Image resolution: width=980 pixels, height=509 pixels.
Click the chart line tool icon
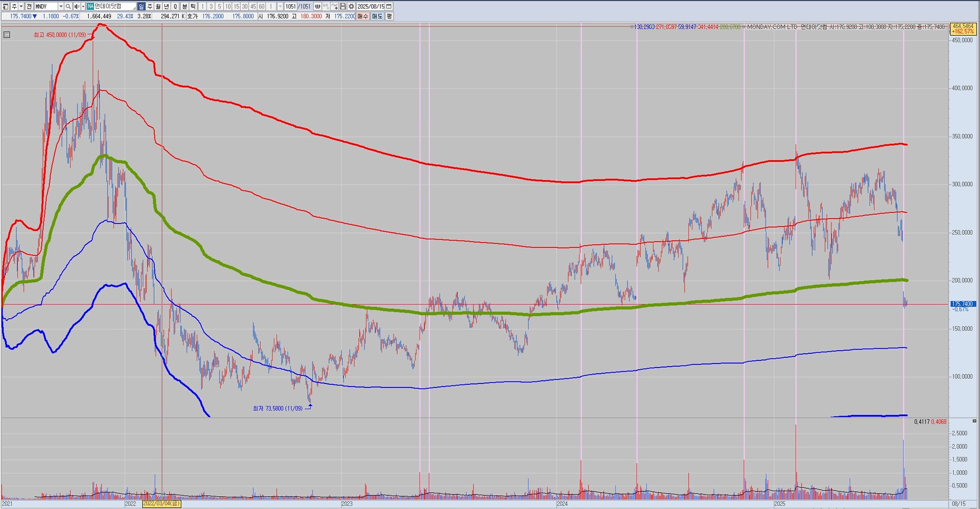334,6
